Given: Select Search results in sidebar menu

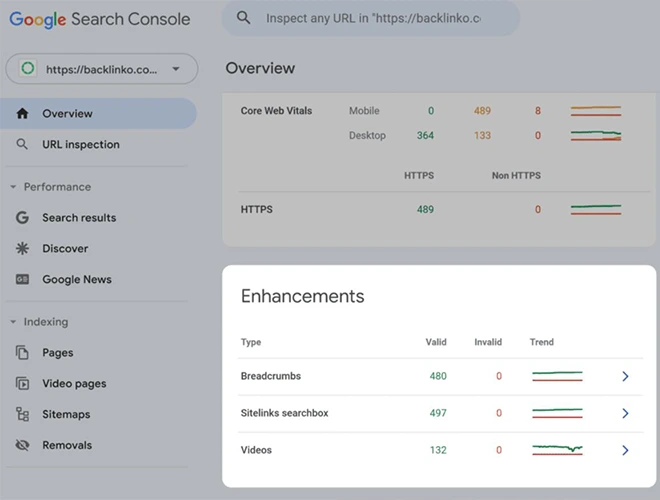Looking at the screenshot, I should point(79,218).
